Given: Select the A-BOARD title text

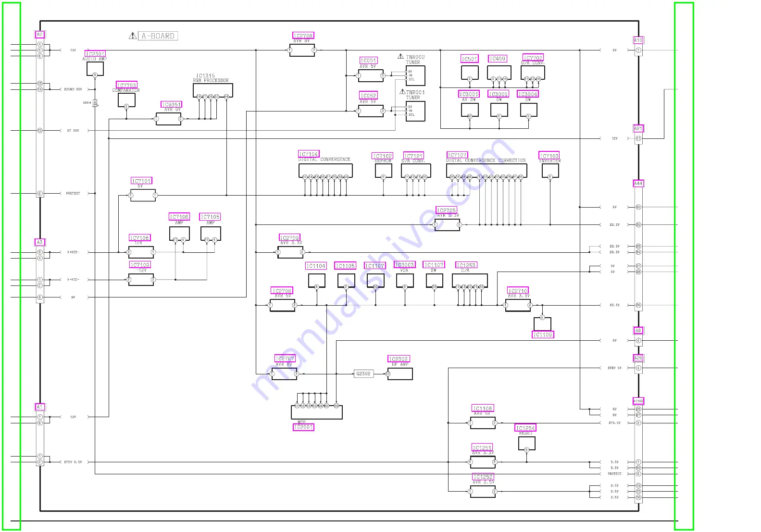Looking at the screenshot, I should [158, 36].
